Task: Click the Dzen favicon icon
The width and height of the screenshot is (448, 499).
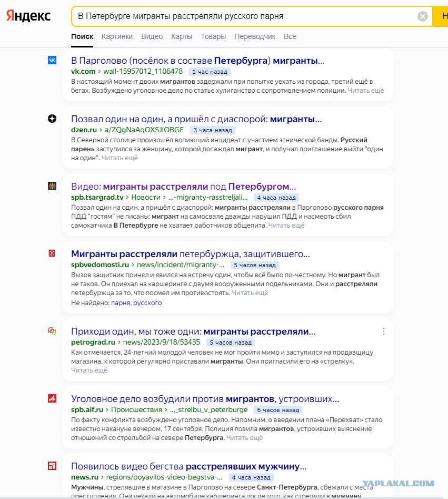Action: coord(52,119)
